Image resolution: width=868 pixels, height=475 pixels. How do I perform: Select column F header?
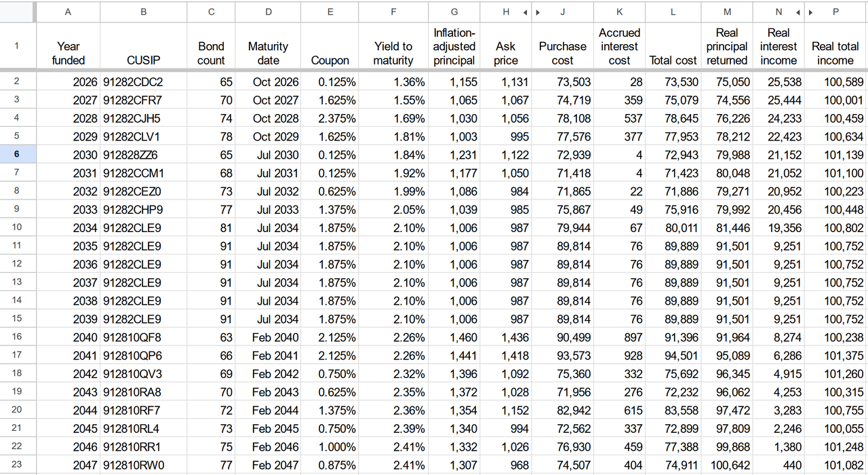coord(393,12)
